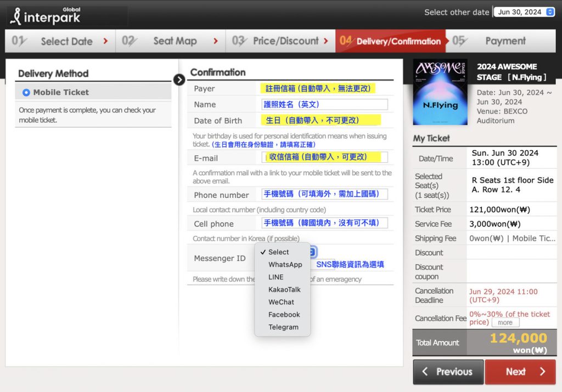Click "more" beside the Cancellation Fee
The image size is (562, 392).
(x=505, y=322)
